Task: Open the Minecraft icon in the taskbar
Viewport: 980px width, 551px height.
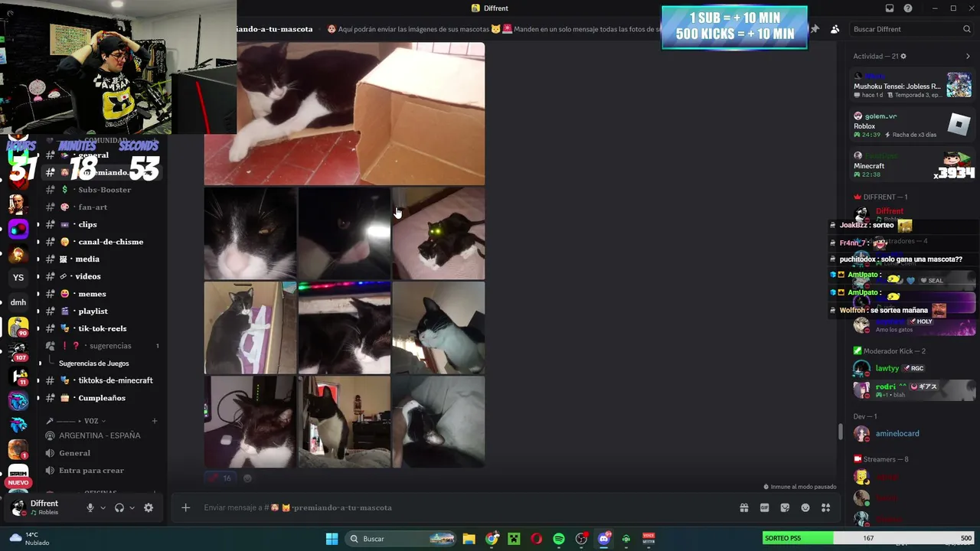Action: point(514,539)
